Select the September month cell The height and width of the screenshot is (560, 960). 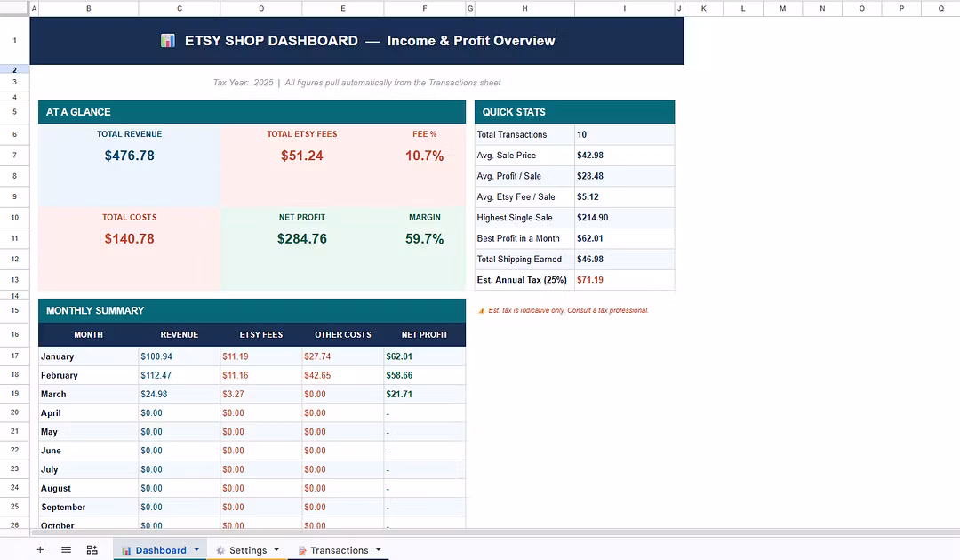click(x=89, y=508)
